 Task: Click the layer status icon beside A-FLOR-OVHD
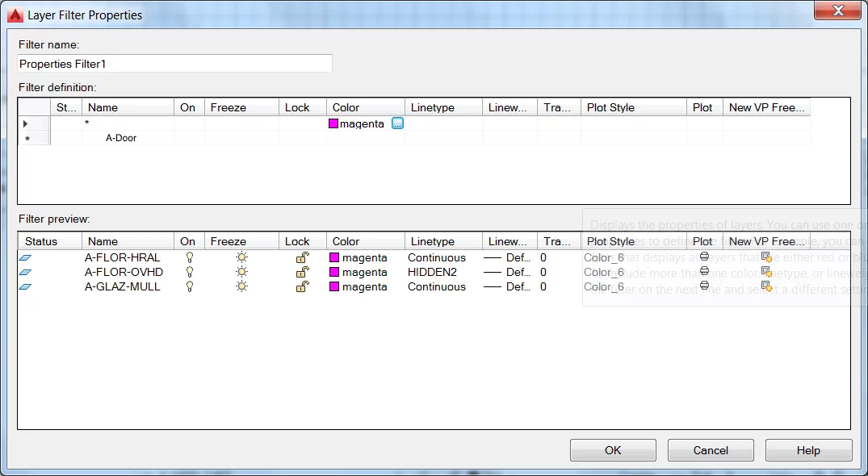(25, 272)
